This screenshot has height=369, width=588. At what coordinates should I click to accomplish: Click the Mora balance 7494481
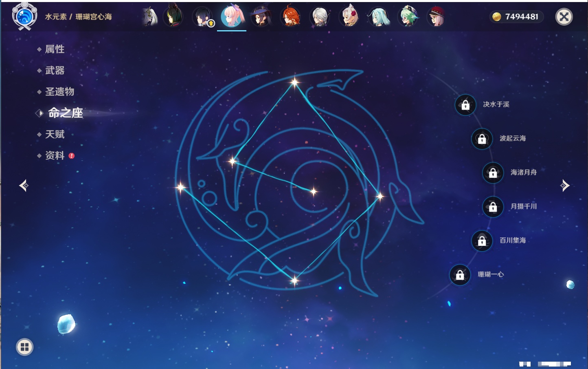[x=516, y=17]
